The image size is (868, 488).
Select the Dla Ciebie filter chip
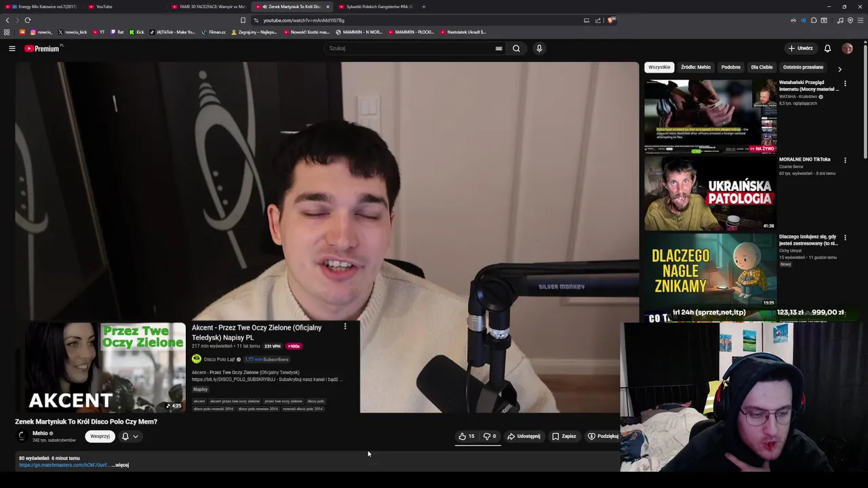[762, 67]
